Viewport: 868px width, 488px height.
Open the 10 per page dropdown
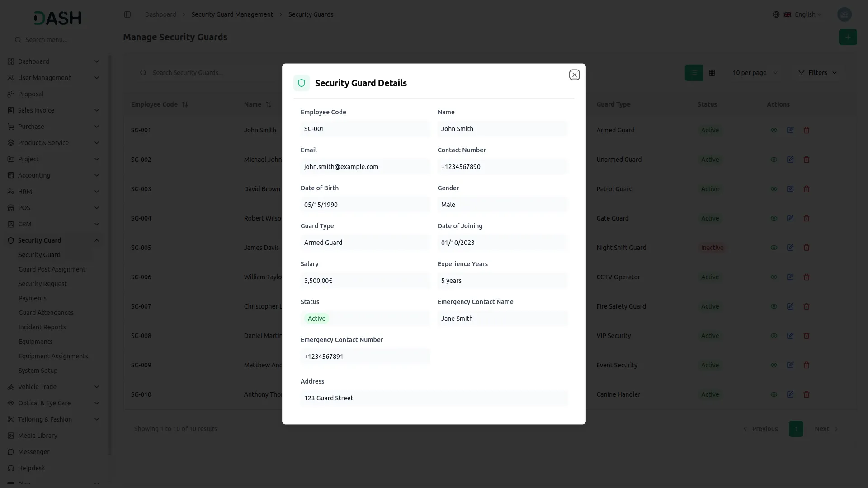[755, 73]
